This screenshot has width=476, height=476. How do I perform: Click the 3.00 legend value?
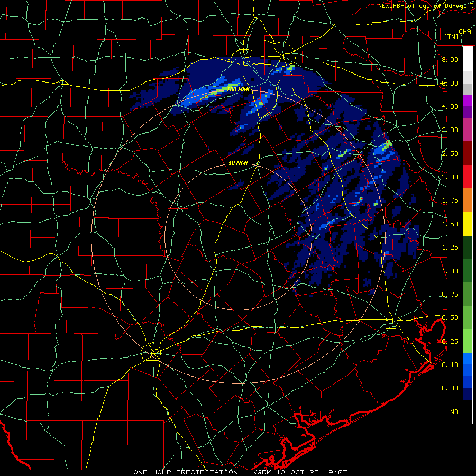pyautogui.click(x=450, y=130)
